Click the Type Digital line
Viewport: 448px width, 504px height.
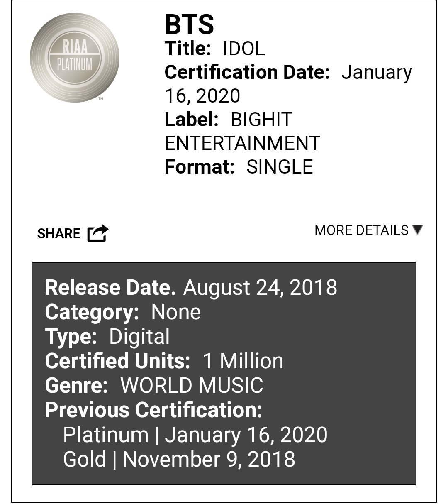click(x=107, y=336)
